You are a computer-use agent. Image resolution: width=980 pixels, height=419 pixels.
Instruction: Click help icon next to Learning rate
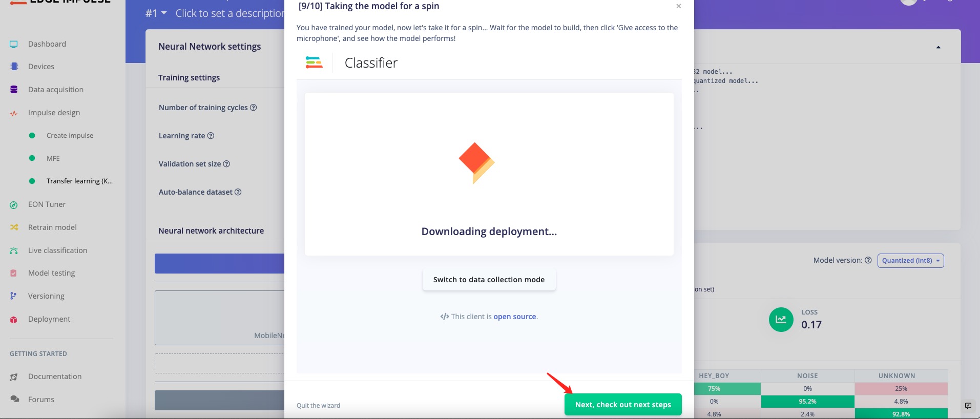click(x=211, y=136)
